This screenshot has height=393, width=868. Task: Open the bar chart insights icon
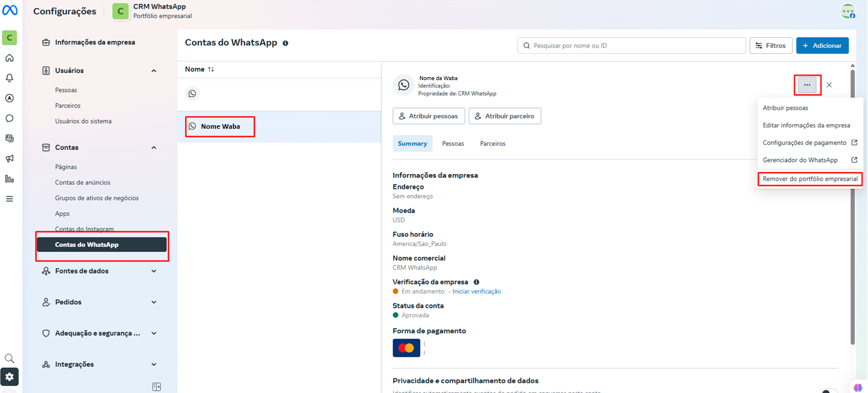[9, 178]
